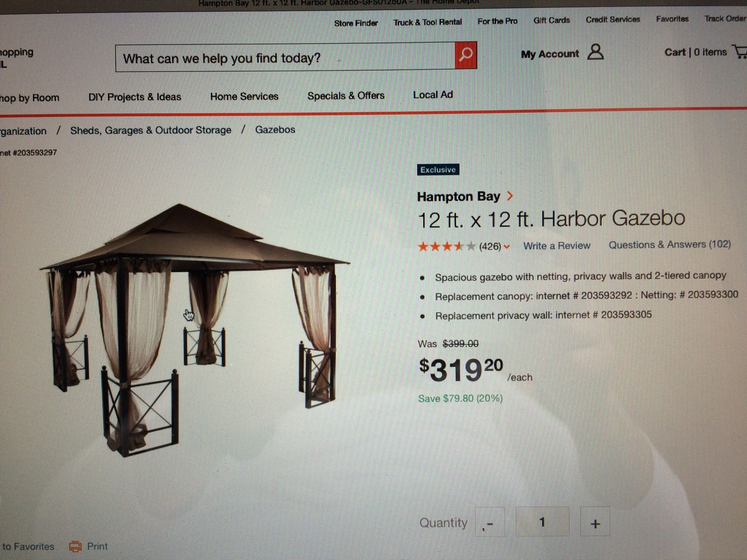This screenshot has height=560, width=747.
Task: Decrease quantity with the minus button
Action: pos(490,523)
